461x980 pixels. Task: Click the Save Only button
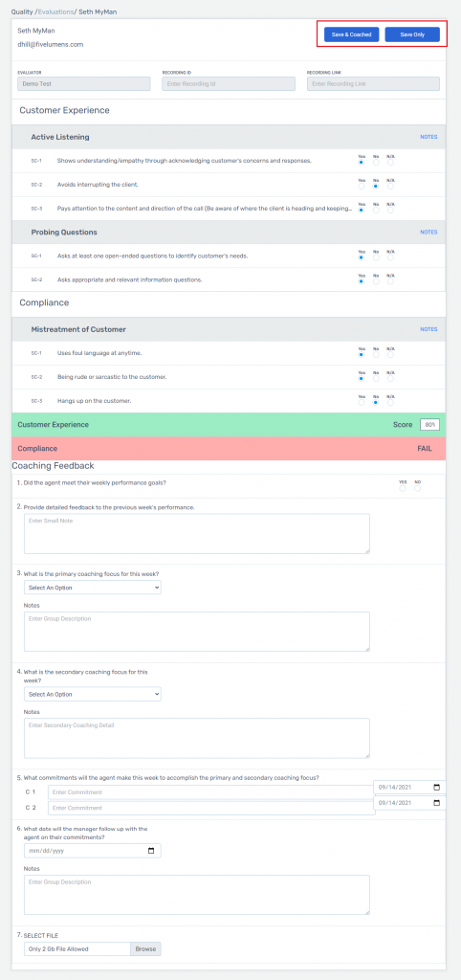[412, 34]
